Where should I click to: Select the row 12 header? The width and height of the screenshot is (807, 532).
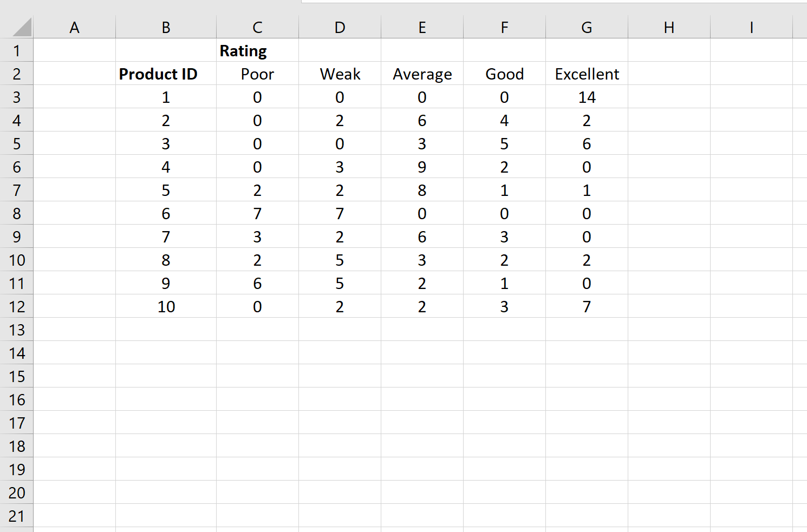(x=16, y=306)
